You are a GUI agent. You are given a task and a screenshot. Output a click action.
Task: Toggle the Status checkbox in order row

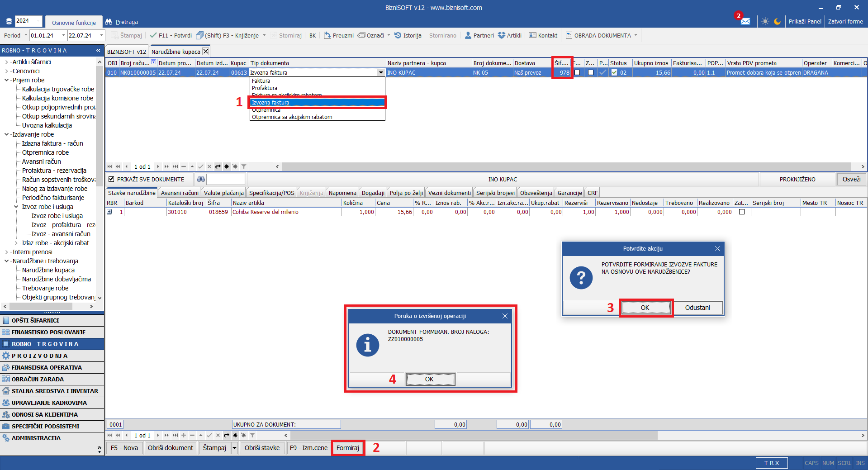614,72
